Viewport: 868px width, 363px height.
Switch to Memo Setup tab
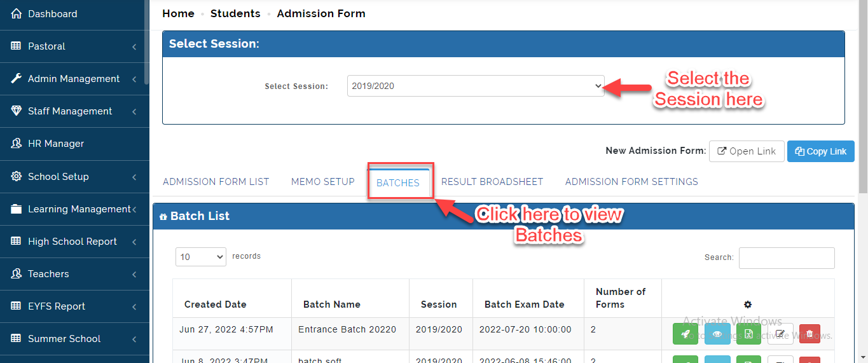pyautogui.click(x=323, y=182)
